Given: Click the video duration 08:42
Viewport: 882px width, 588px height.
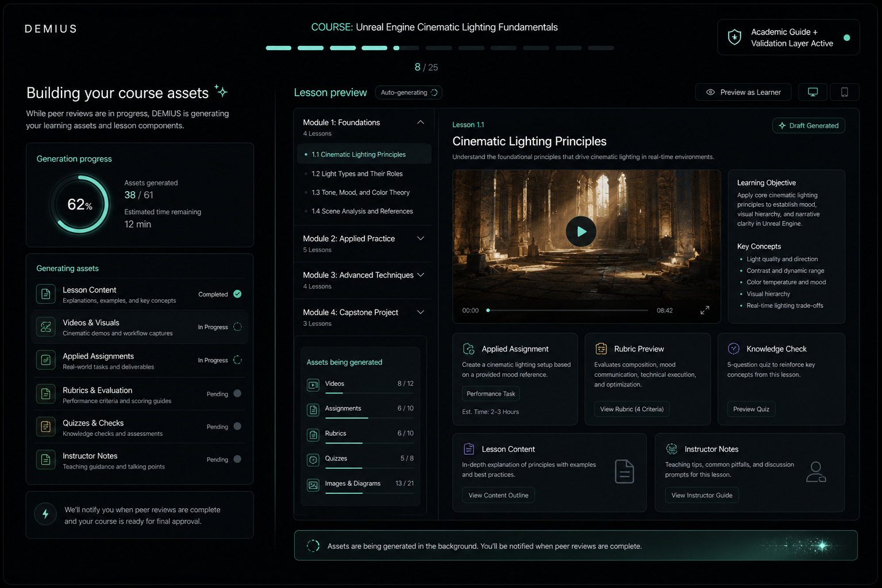Looking at the screenshot, I should (665, 311).
